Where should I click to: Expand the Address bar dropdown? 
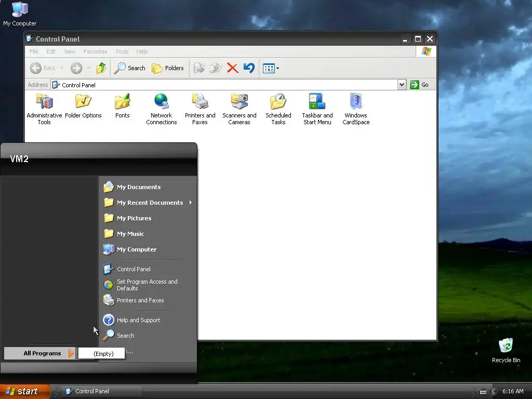[x=402, y=85]
